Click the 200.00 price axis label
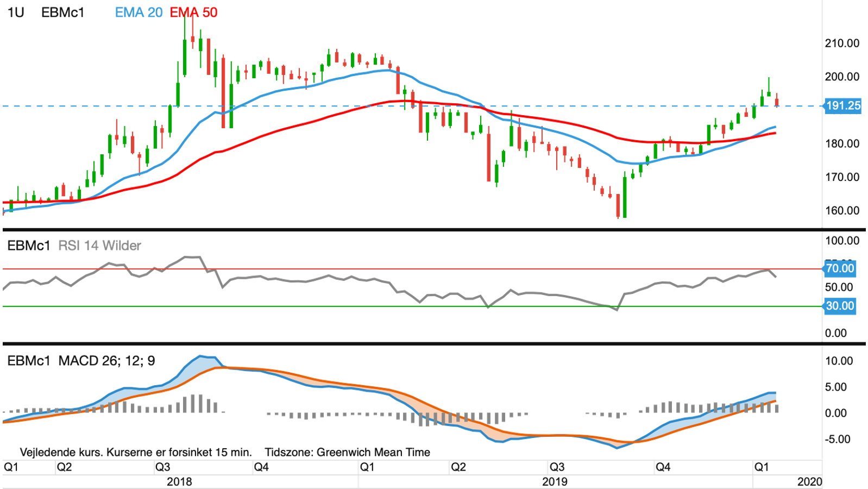 click(842, 77)
